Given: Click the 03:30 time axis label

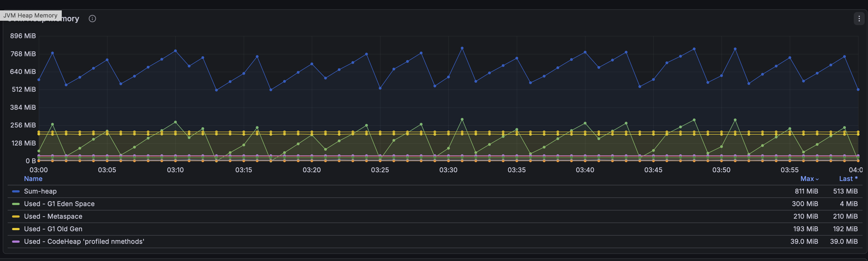Looking at the screenshot, I should [448, 170].
